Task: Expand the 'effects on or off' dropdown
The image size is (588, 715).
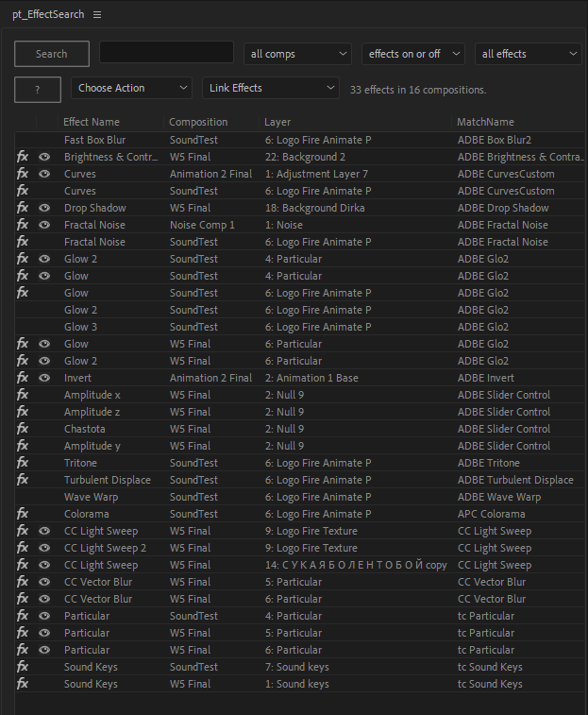Action: (412, 54)
